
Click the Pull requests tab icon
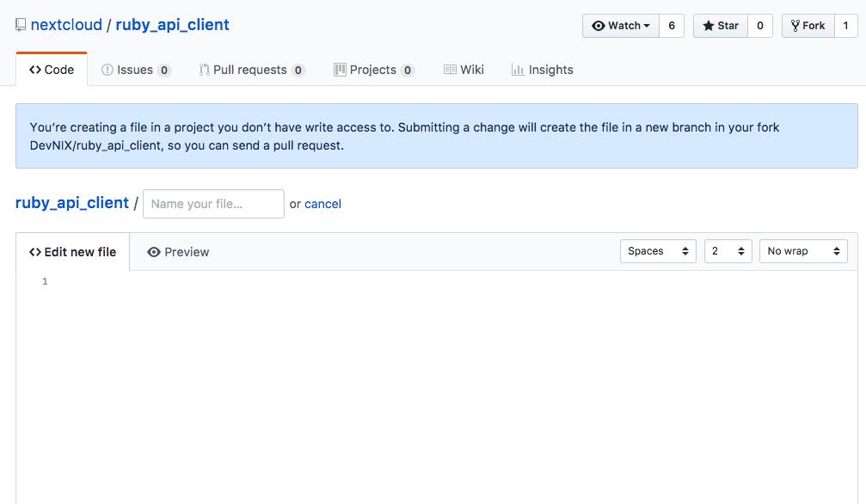(x=205, y=70)
